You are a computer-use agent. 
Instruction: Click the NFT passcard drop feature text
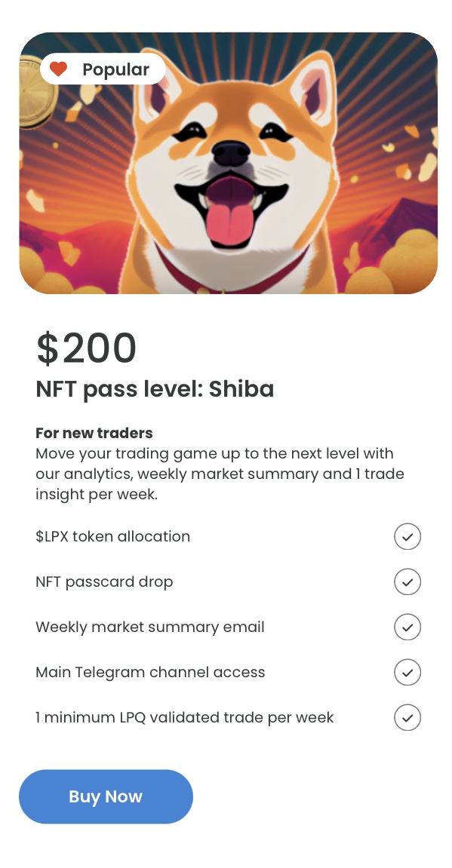(104, 581)
